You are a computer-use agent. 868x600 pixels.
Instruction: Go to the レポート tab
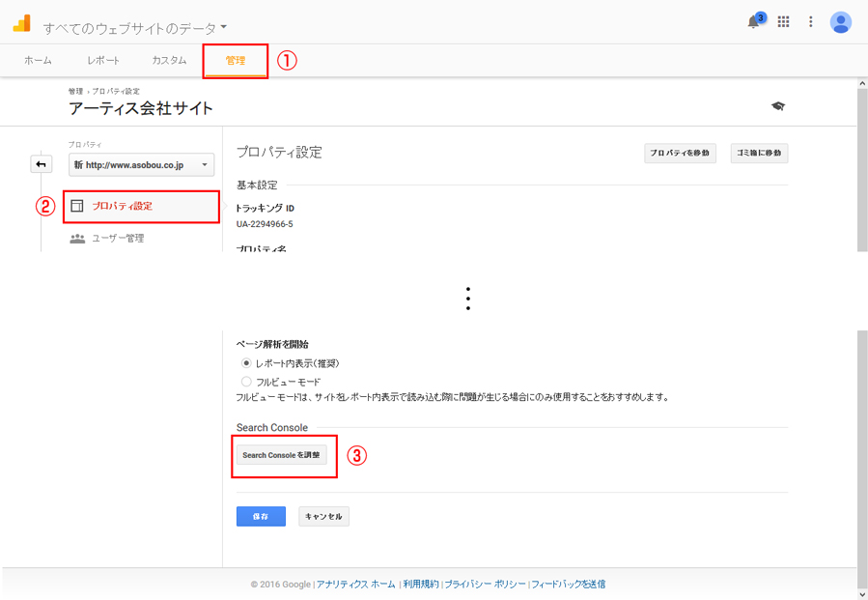point(103,61)
